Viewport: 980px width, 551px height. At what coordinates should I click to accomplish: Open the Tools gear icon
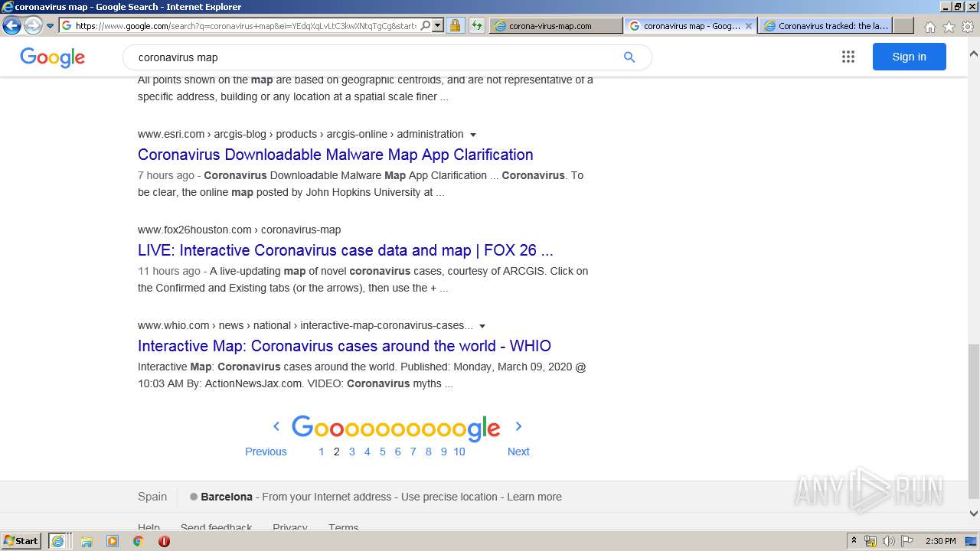click(x=968, y=27)
